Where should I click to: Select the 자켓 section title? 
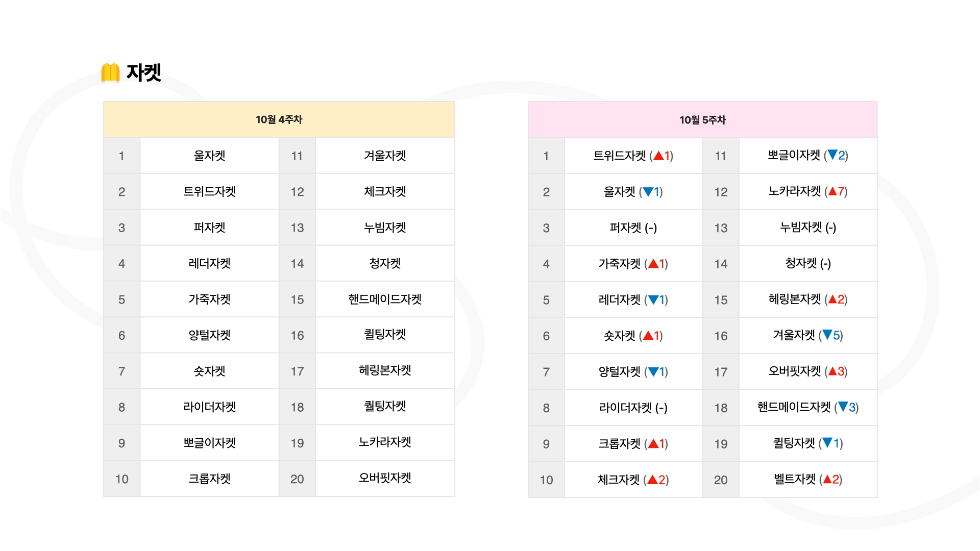(x=144, y=72)
